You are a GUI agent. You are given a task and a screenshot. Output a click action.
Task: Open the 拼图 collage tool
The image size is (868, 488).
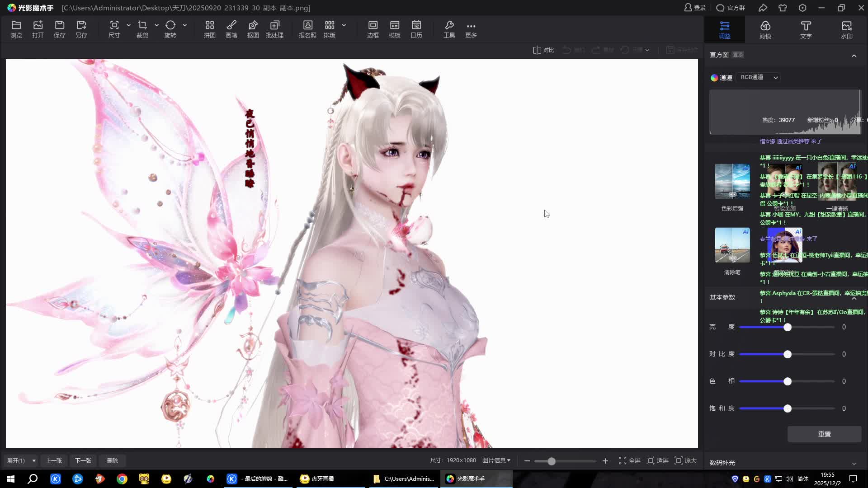coord(209,29)
